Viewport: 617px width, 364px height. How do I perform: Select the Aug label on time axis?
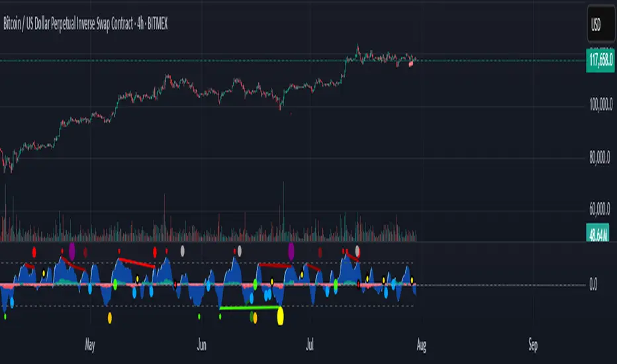(x=421, y=345)
